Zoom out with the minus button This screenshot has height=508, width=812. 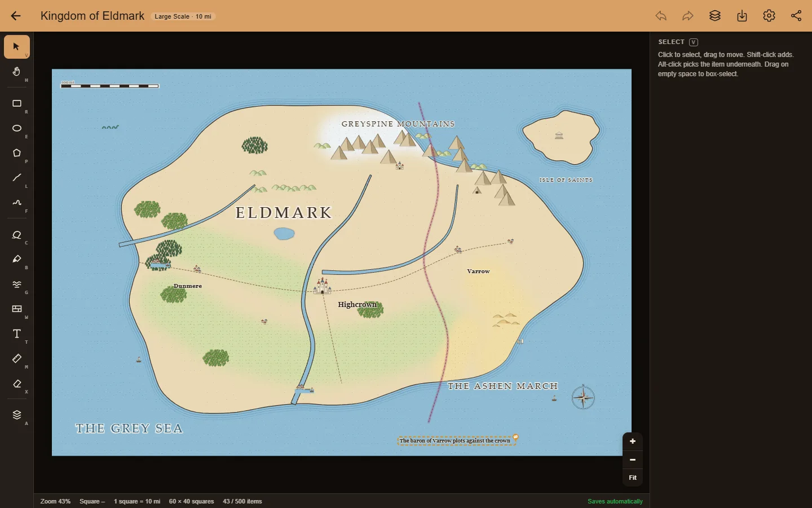(633, 459)
